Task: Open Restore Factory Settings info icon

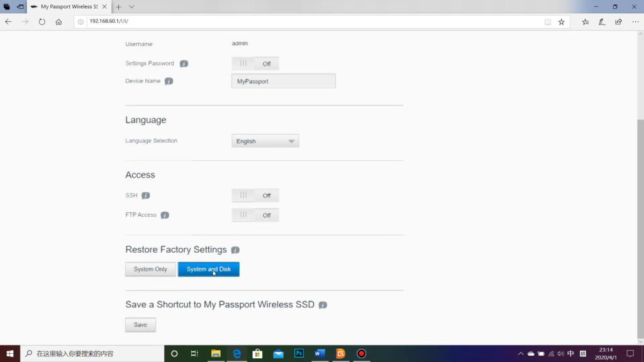Action: click(235, 250)
